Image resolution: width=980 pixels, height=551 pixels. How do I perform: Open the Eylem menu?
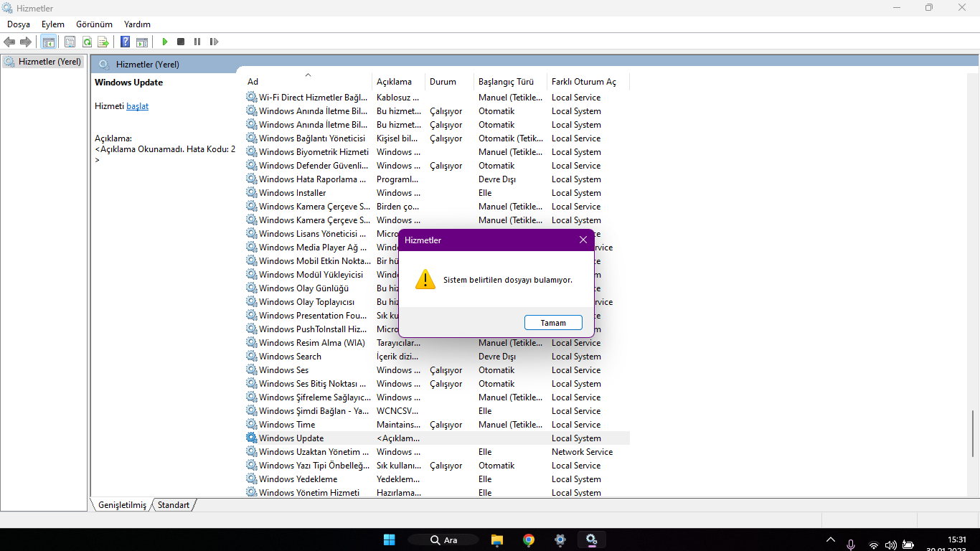point(53,24)
